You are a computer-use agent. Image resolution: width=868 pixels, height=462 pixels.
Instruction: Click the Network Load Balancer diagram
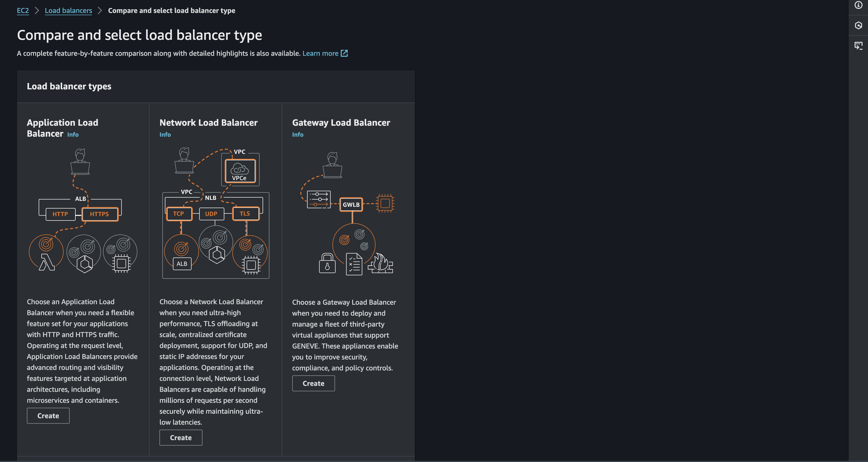pyautogui.click(x=216, y=213)
